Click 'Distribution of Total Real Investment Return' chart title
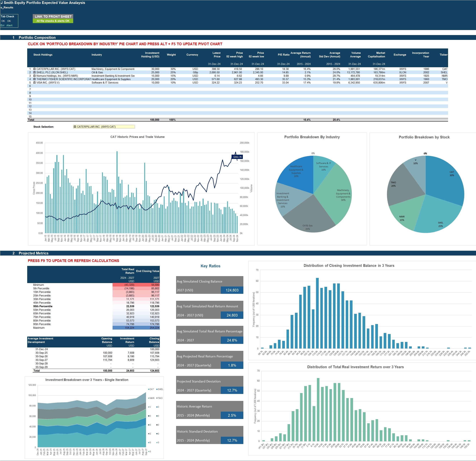 [355, 367]
